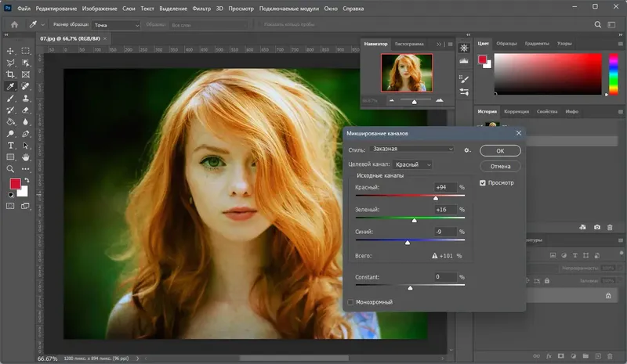Select the Clone Stamp tool

(26, 99)
